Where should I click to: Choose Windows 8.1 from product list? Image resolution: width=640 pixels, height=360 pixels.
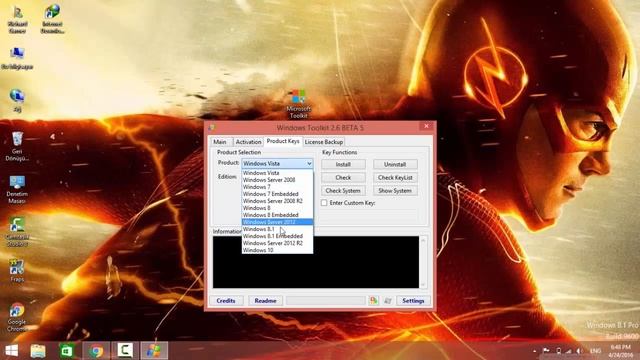[x=278, y=229]
